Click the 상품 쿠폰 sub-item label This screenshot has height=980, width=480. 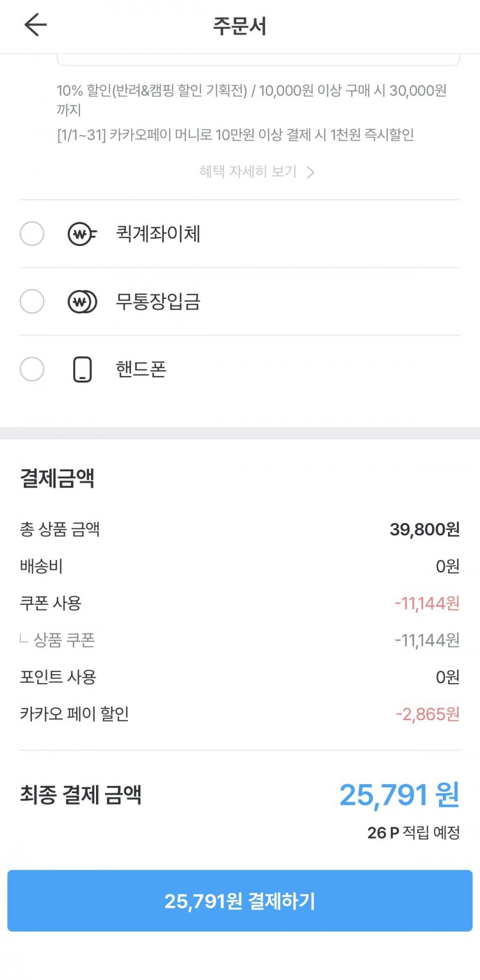coord(64,640)
